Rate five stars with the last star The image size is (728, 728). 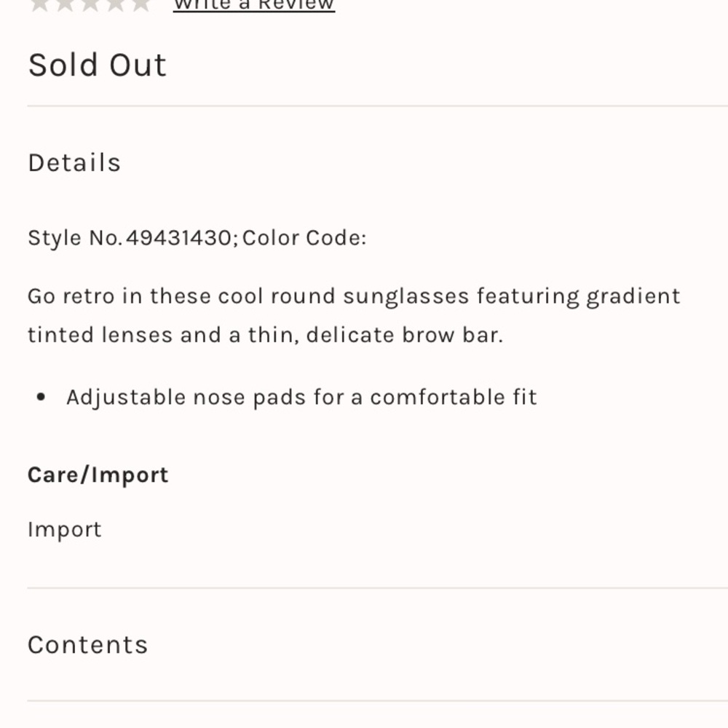(x=141, y=4)
